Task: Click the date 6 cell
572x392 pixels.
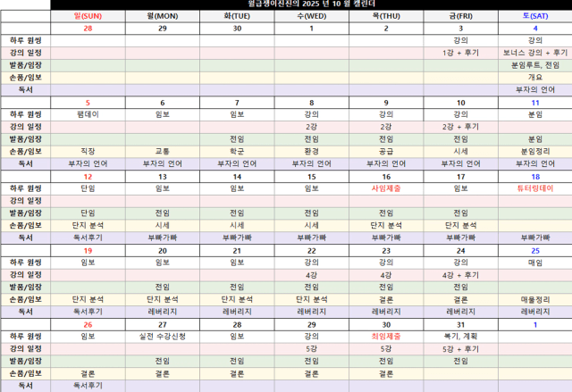Action: click(163, 103)
